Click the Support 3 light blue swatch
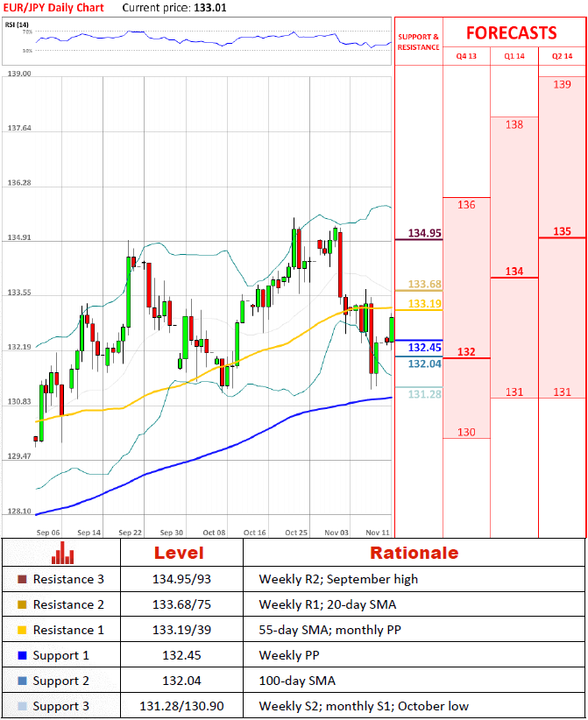This screenshot has width=588, height=720. coord(22,706)
